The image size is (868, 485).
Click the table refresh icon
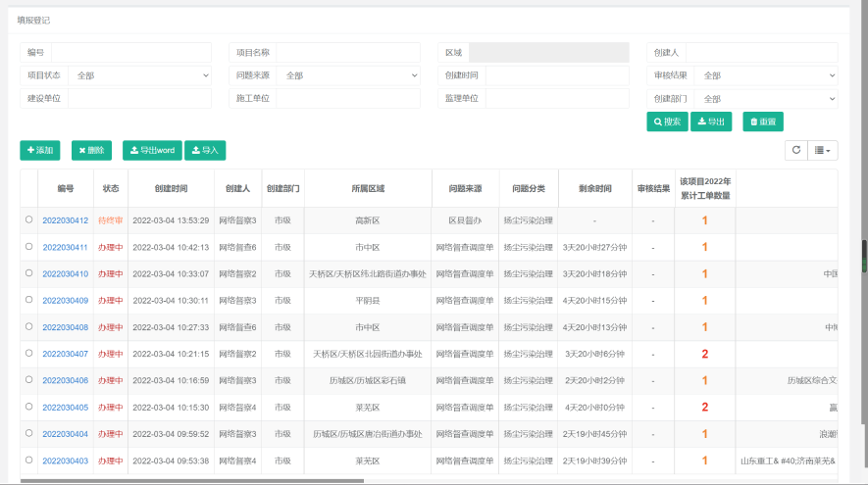coord(796,150)
